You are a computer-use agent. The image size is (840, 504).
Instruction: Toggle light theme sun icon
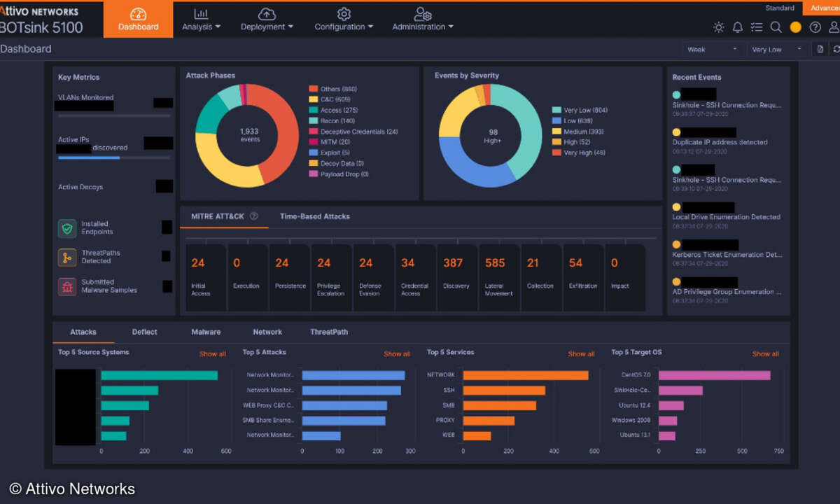(718, 27)
